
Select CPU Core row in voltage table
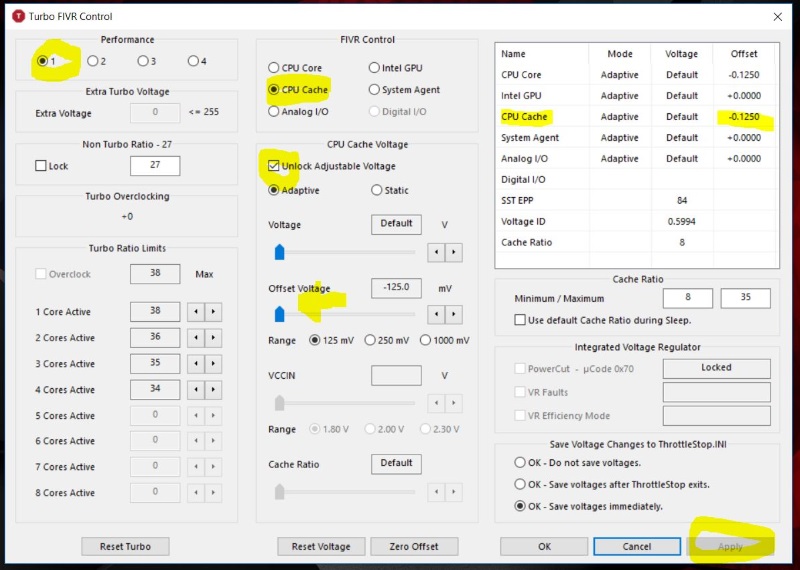point(636,75)
